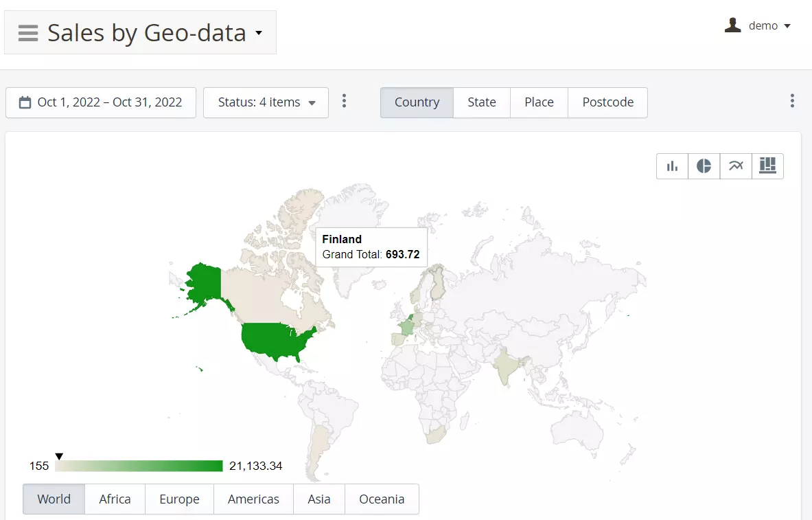Open the hamburger menu icon

[x=28, y=33]
